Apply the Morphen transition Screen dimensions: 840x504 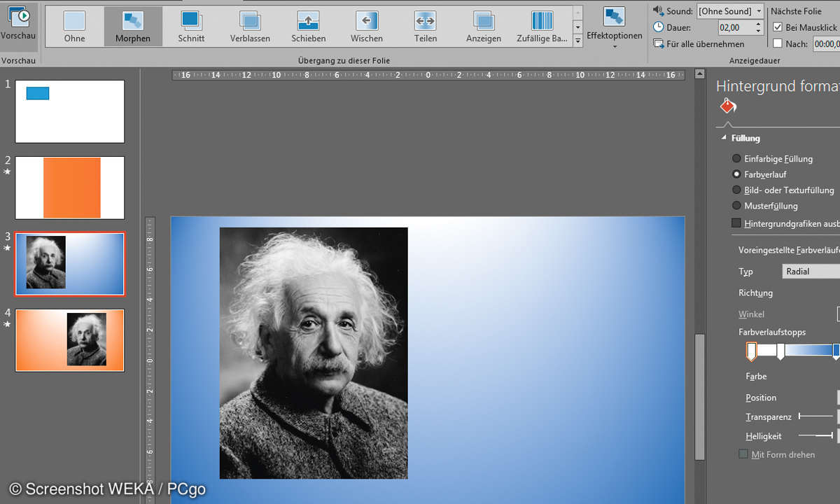point(133,26)
